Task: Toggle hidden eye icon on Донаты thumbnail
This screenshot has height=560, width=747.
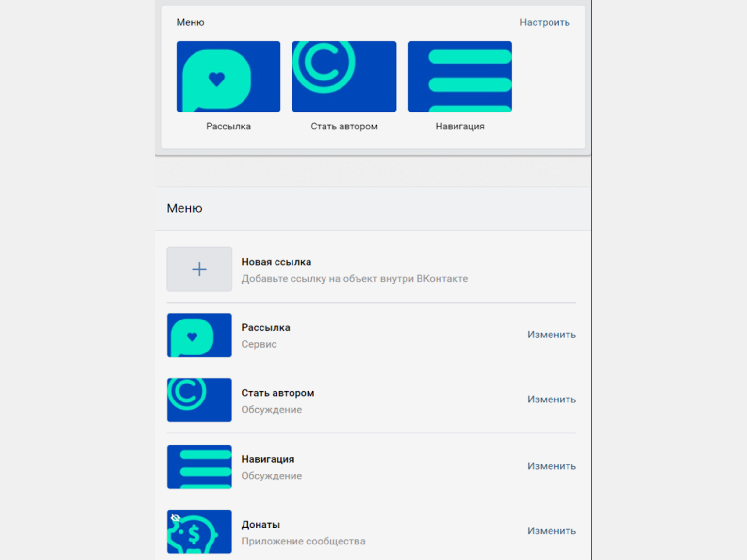Action: pyautogui.click(x=176, y=518)
